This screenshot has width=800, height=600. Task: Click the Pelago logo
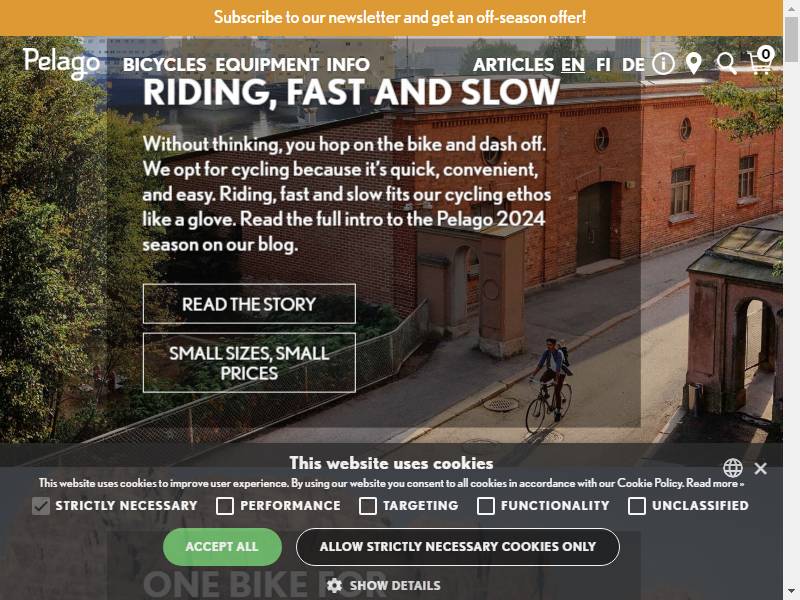point(61,64)
